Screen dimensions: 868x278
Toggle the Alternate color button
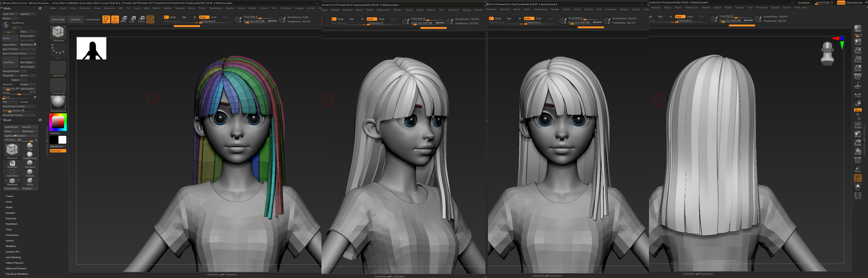pos(58,151)
